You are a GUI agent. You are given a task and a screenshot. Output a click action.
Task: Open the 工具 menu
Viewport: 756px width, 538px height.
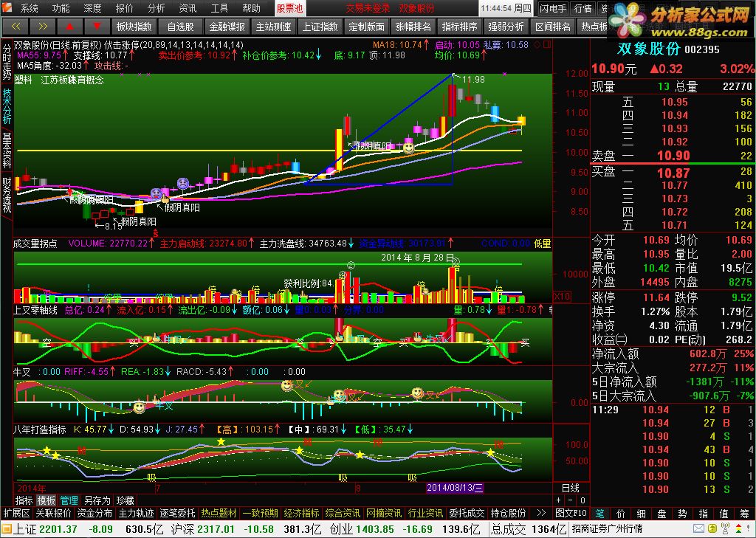(219, 8)
